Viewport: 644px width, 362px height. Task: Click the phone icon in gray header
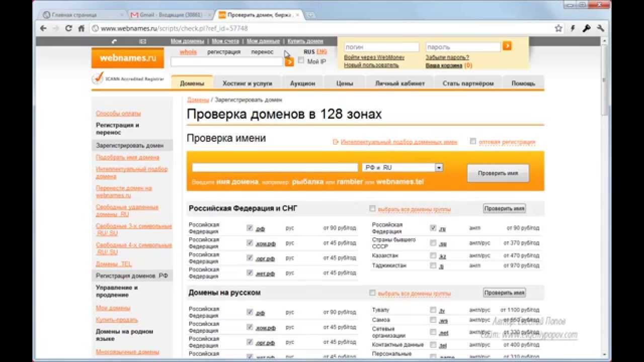[x=115, y=41]
